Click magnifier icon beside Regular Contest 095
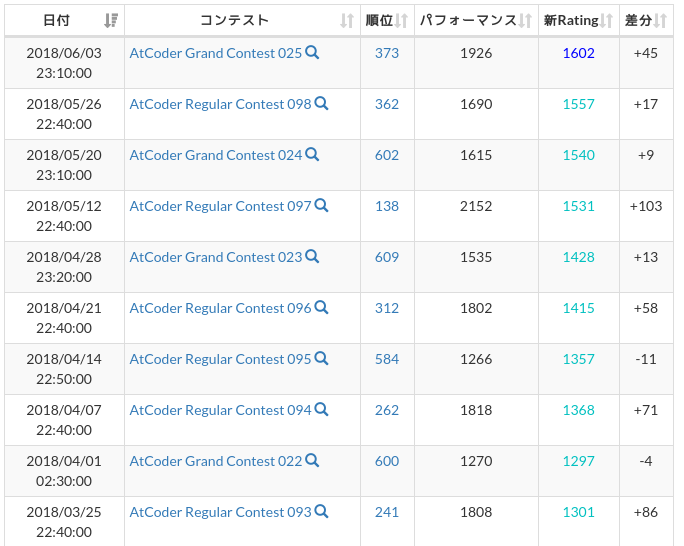The width and height of the screenshot is (684, 546). coord(321,359)
